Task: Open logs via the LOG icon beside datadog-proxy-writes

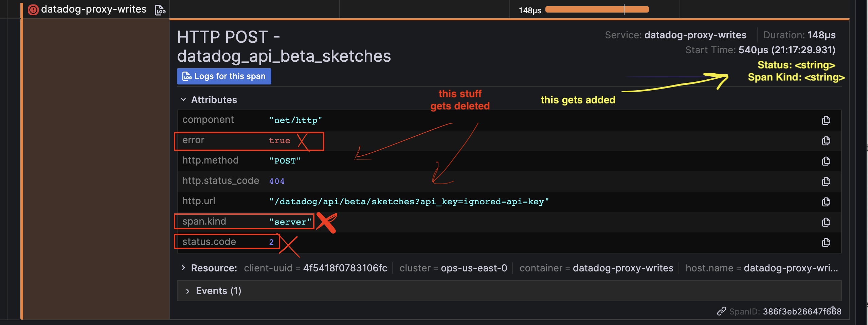Action: [x=160, y=9]
